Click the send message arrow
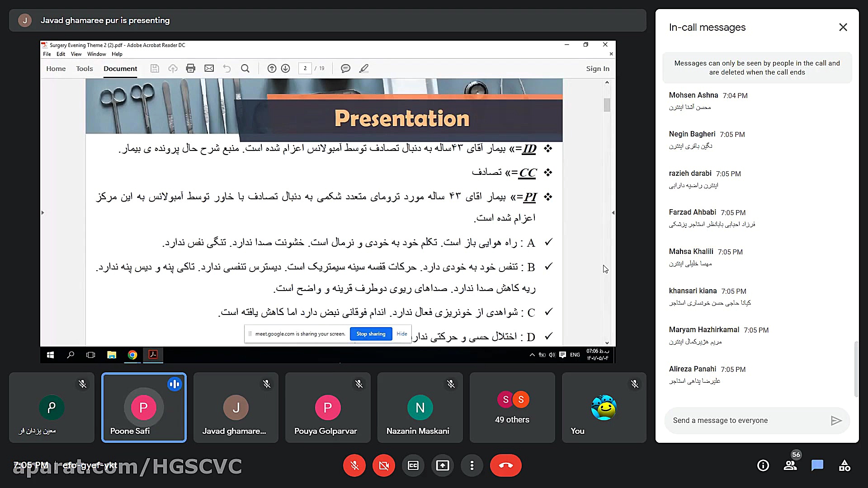 (x=836, y=421)
